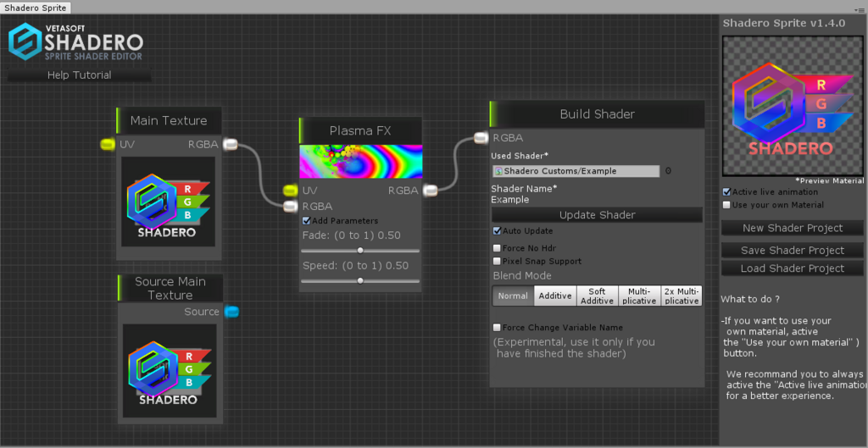Enable Use your own Material
The image size is (868, 448).
coord(726,205)
